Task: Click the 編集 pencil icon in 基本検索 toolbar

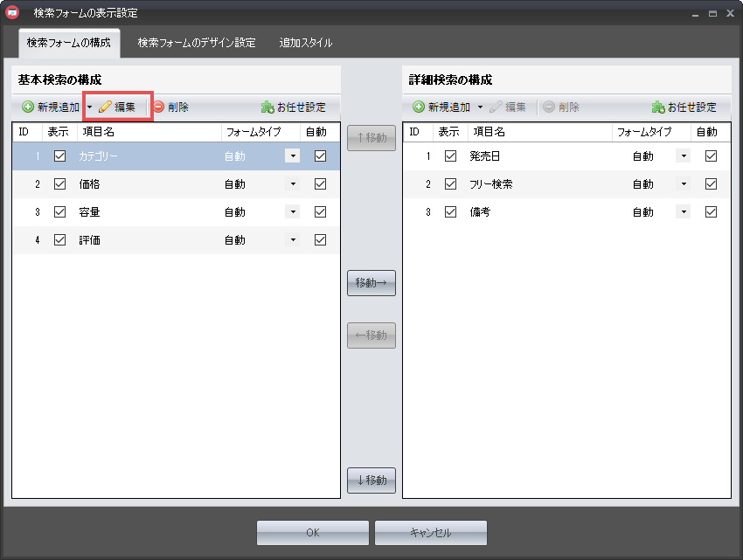Action: (x=105, y=107)
